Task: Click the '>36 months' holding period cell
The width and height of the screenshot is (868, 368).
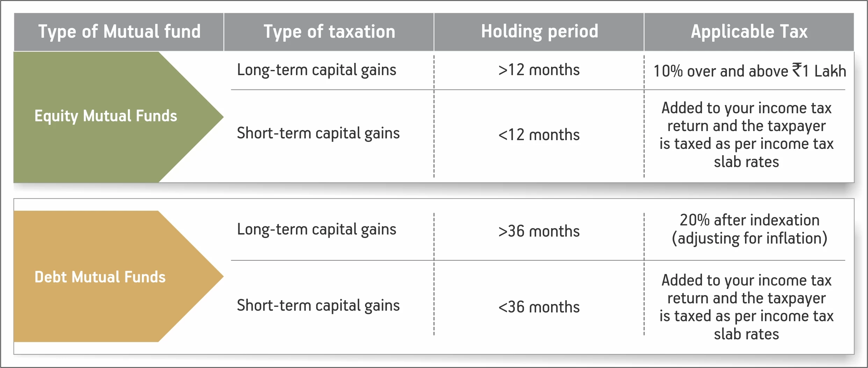Action: [x=539, y=231]
